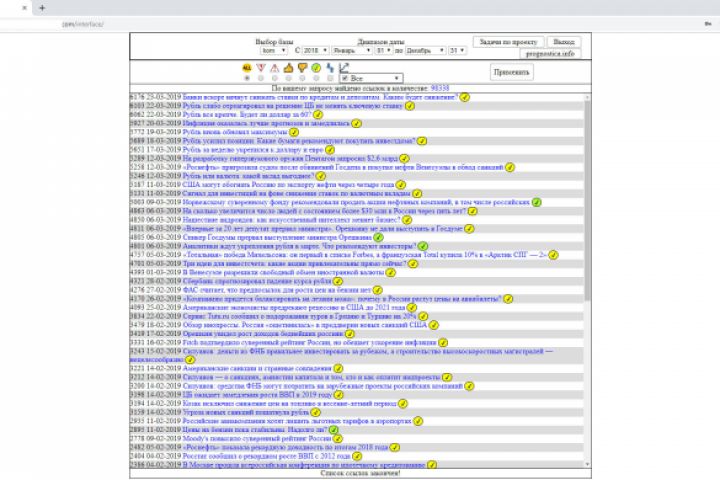Open a new browser tab with plus button

tap(42, 8)
